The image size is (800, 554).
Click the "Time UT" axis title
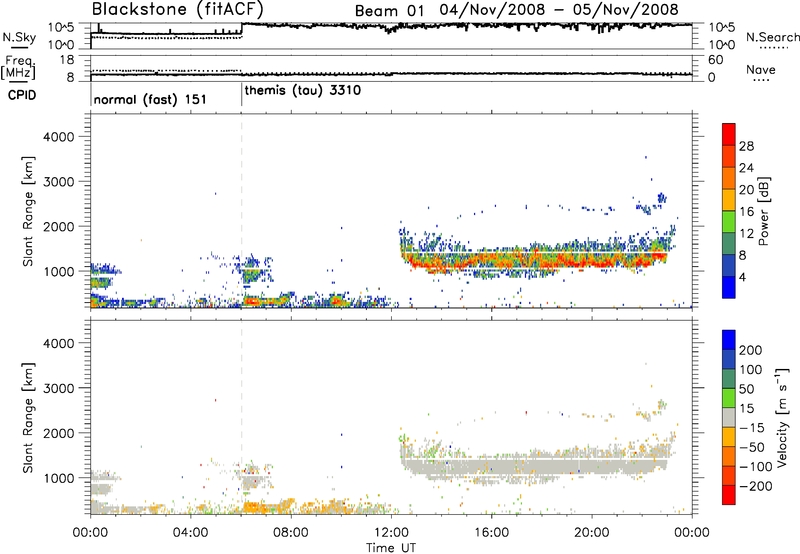(391, 548)
